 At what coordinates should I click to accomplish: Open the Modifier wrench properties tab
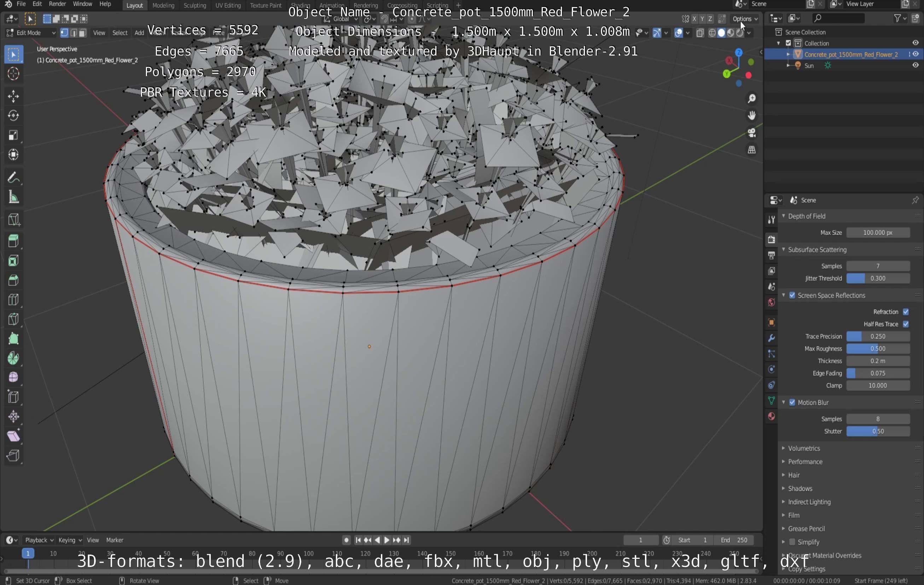(x=771, y=338)
